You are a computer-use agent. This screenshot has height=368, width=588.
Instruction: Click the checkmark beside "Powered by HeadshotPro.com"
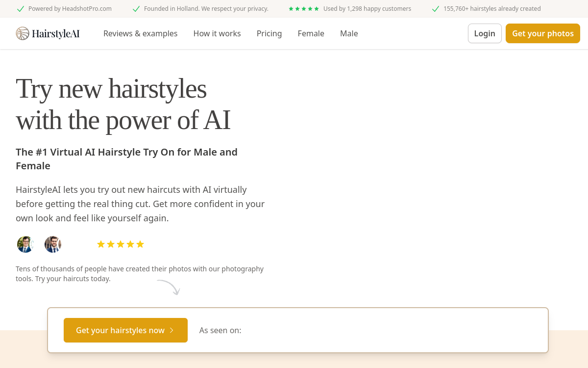[x=21, y=8]
